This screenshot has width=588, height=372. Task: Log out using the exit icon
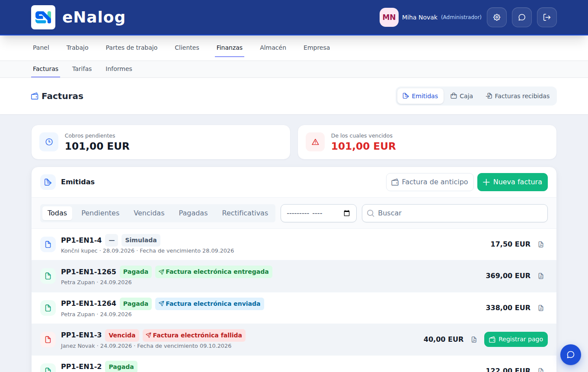click(x=547, y=17)
